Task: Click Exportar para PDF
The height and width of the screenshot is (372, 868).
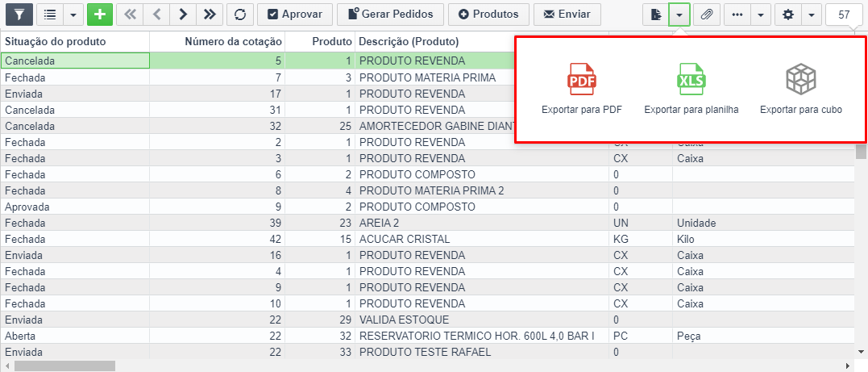Action: coord(581,89)
